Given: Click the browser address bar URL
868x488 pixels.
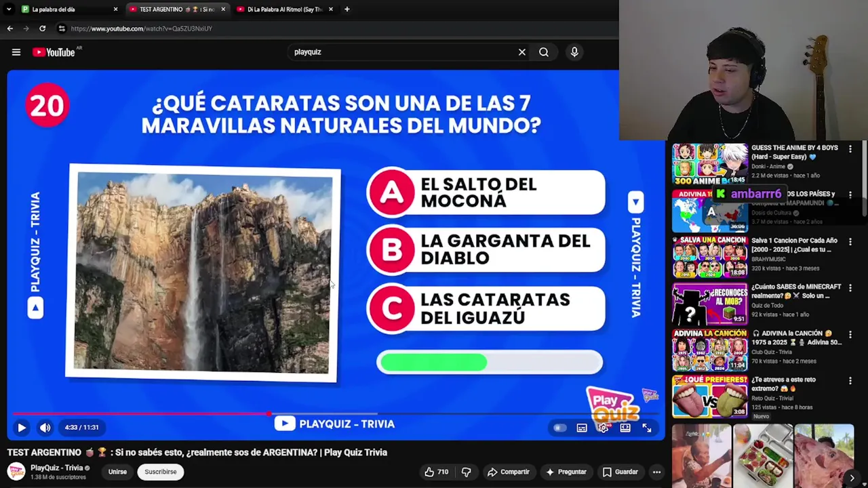Looking at the screenshot, I should coord(142,28).
